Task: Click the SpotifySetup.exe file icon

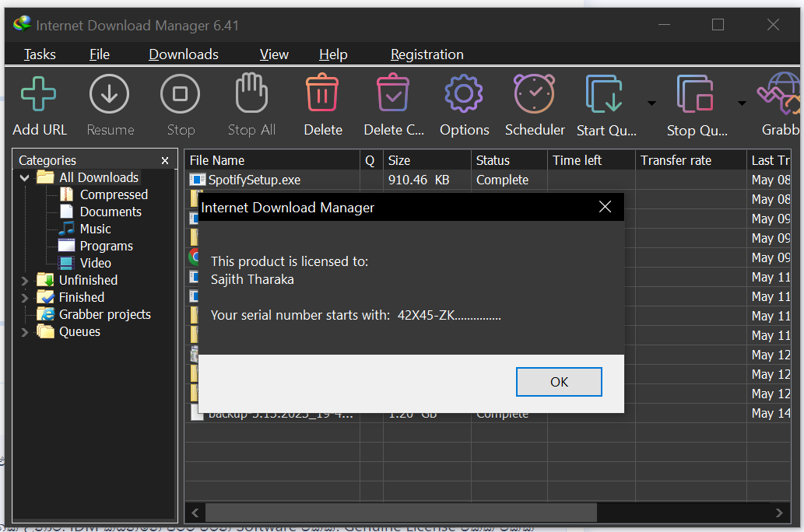Action: [x=198, y=180]
